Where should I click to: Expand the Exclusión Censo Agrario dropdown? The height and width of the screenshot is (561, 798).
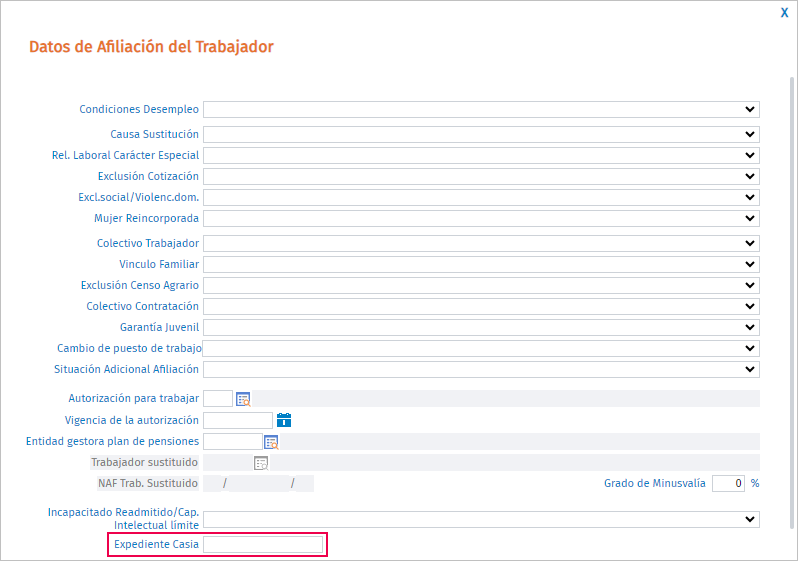[481, 285]
